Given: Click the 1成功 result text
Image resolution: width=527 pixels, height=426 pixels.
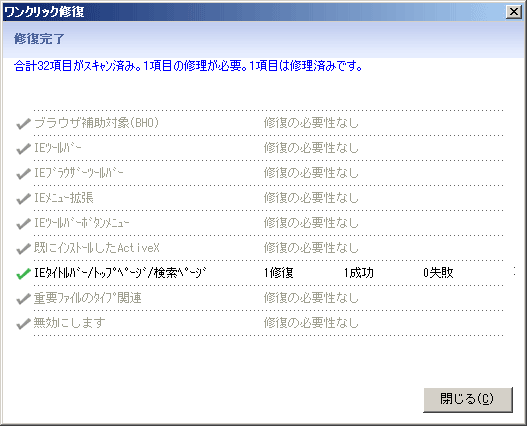Looking at the screenshot, I should point(358,273).
